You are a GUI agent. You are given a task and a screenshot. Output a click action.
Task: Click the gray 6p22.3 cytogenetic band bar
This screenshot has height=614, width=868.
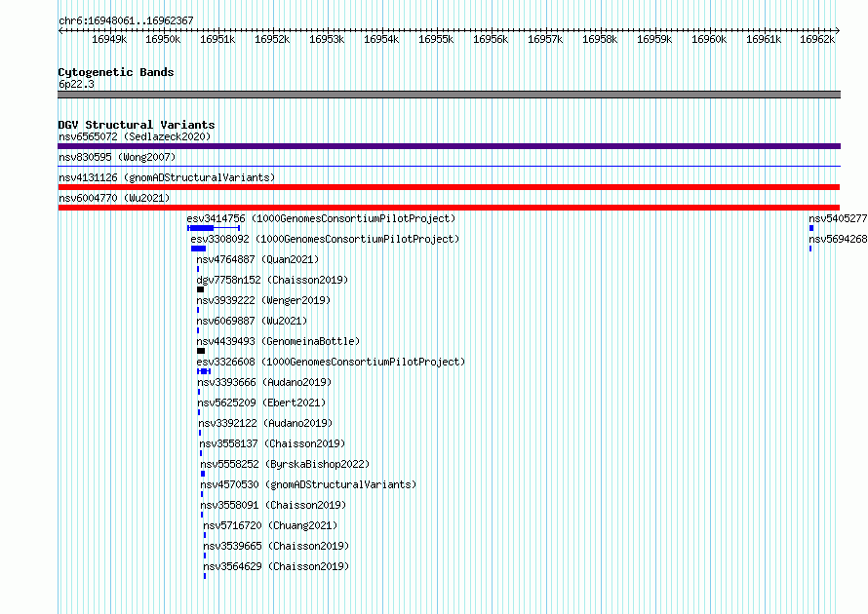pyautogui.click(x=449, y=95)
